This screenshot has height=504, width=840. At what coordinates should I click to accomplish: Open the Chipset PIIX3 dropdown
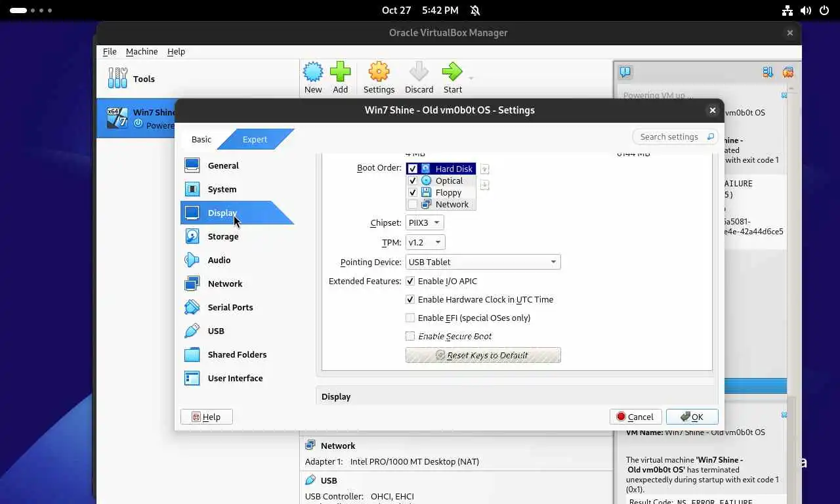coord(424,222)
